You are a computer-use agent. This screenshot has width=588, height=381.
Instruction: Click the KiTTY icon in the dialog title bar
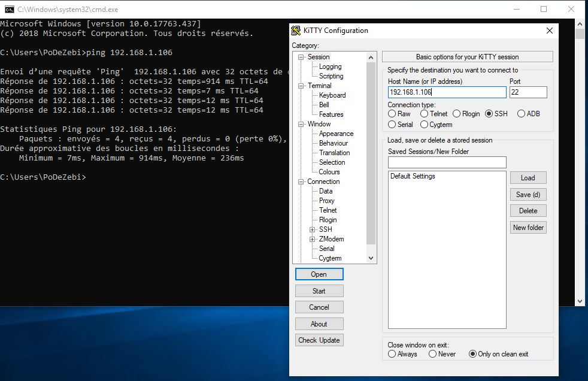(296, 31)
